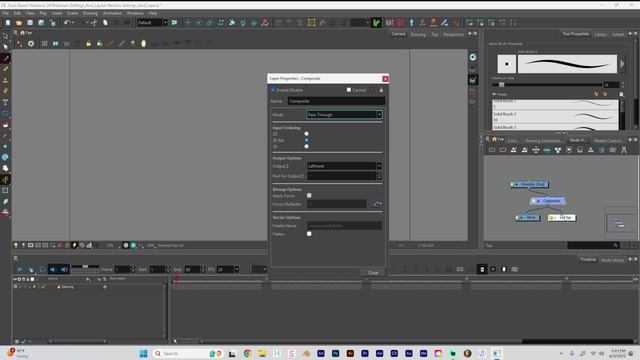Select the Paint Bucket tool in left toolbar

pyautogui.click(x=5, y=124)
